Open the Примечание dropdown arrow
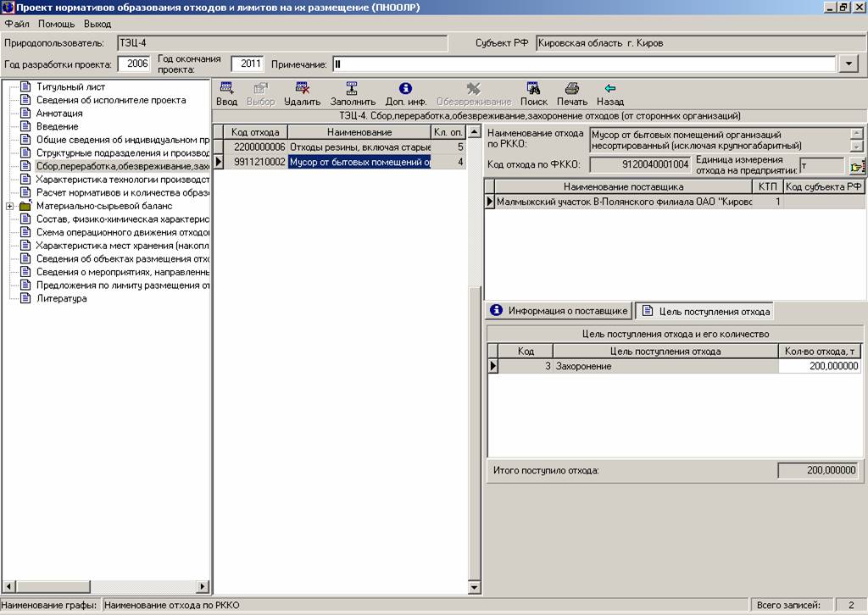Viewport: 868px width, 615px height. pos(849,64)
